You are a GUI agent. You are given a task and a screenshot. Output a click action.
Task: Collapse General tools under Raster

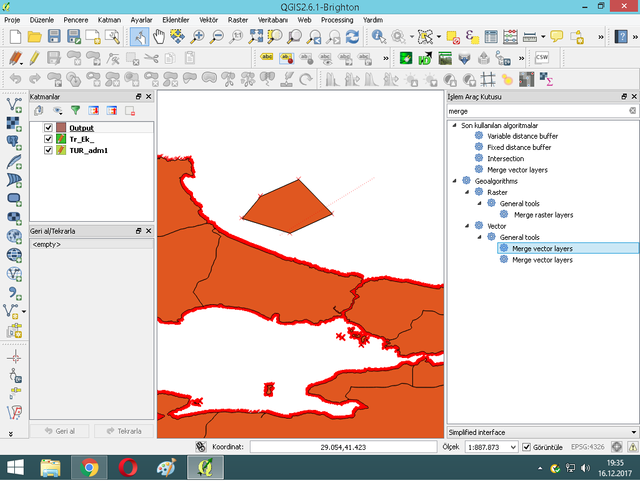(480, 203)
